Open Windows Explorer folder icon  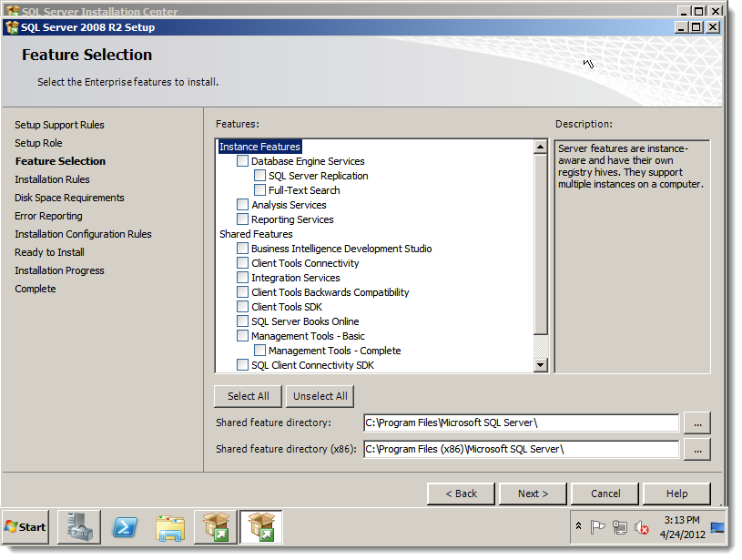170,528
